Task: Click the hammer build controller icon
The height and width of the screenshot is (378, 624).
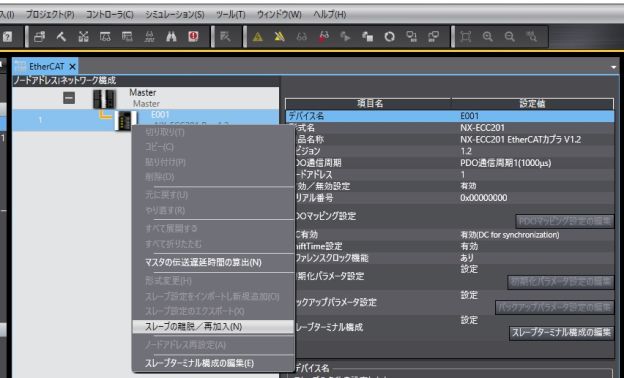Action: point(61,37)
